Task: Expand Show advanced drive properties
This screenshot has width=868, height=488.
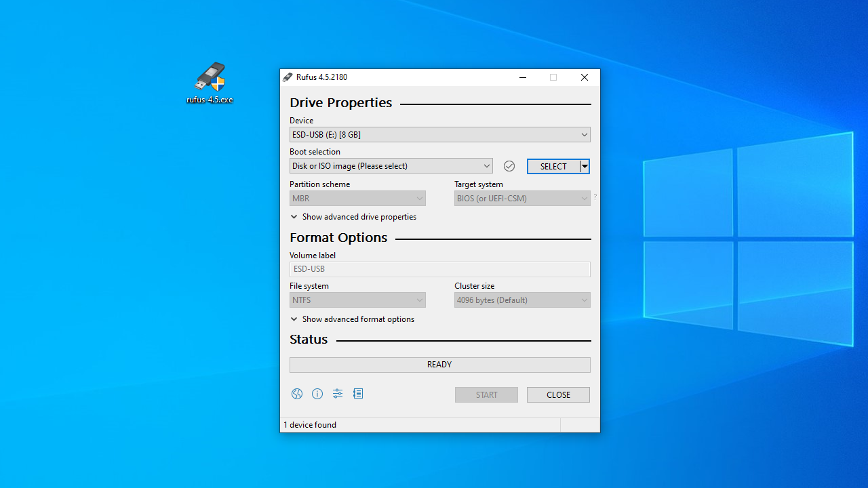Action: click(x=353, y=217)
